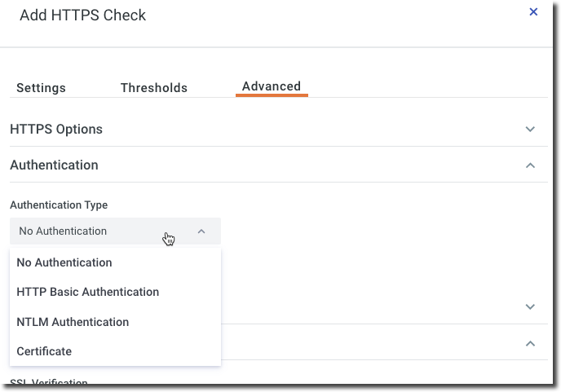561x392 pixels.
Task: Expand HTTPS Options using its chevron
Action: coord(530,130)
